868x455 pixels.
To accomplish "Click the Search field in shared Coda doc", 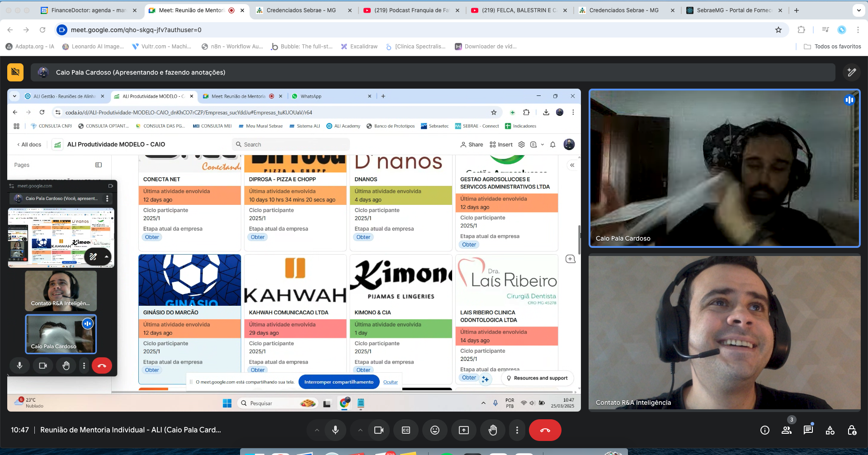I will click(291, 145).
